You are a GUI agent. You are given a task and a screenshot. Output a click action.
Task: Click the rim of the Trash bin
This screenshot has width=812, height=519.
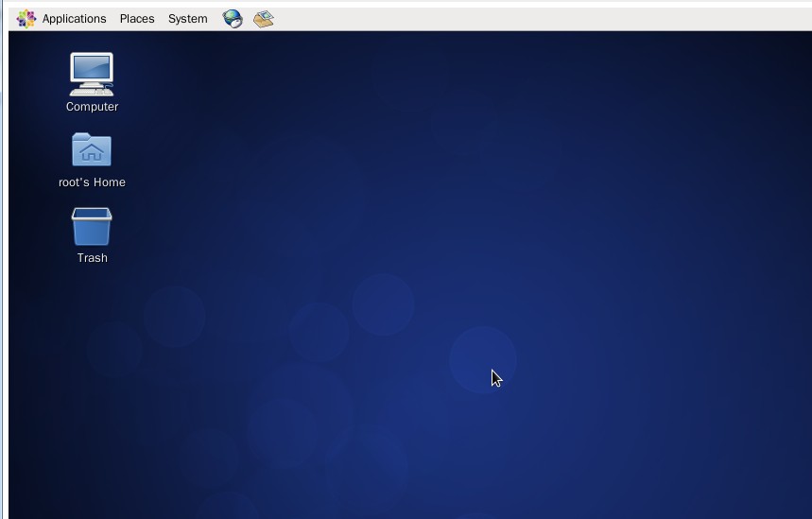(x=92, y=213)
